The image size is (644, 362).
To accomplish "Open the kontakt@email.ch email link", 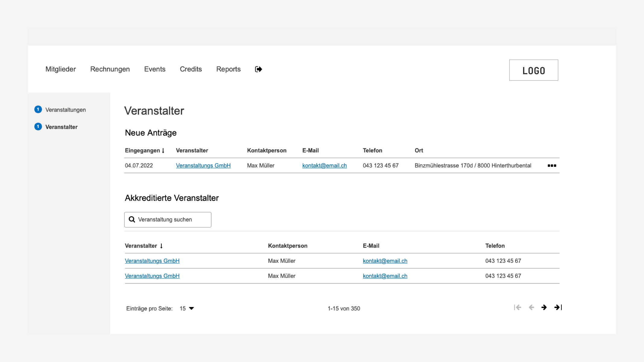I will pyautogui.click(x=324, y=165).
